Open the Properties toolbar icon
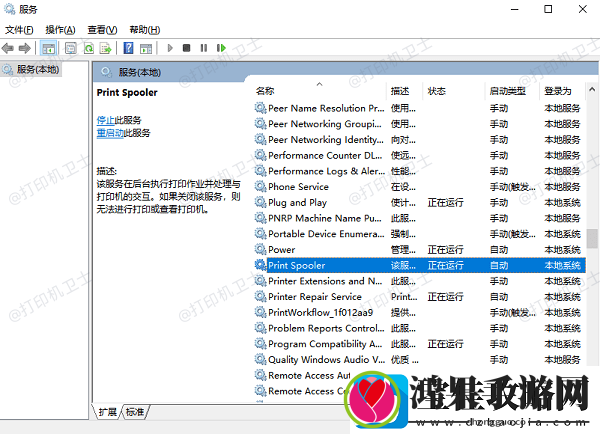This screenshot has height=434, width=600. 70,48
